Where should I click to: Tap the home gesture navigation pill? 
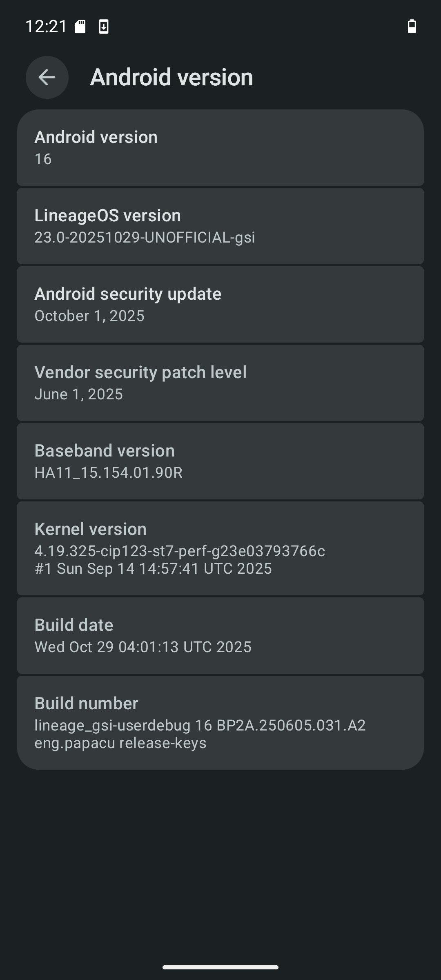point(220,967)
